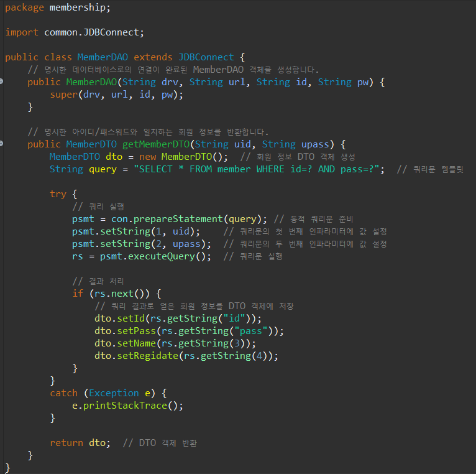Image resolution: width=476 pixels, height=474 pixels.
Task: Click the 'upass' parameter in the getMemberDTO signature
Action: (x=315, y=144)
